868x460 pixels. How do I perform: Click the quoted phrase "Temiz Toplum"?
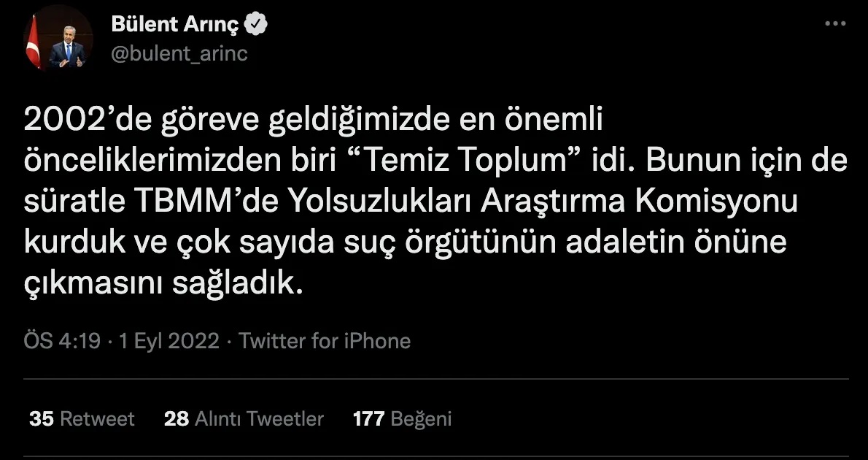pyautogui.click(x=468, y=161)
